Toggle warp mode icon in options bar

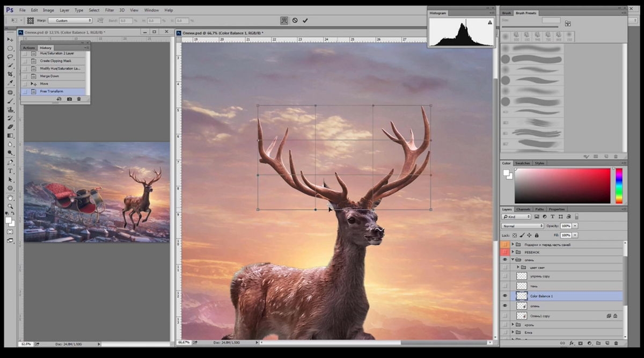pos(284,20)
